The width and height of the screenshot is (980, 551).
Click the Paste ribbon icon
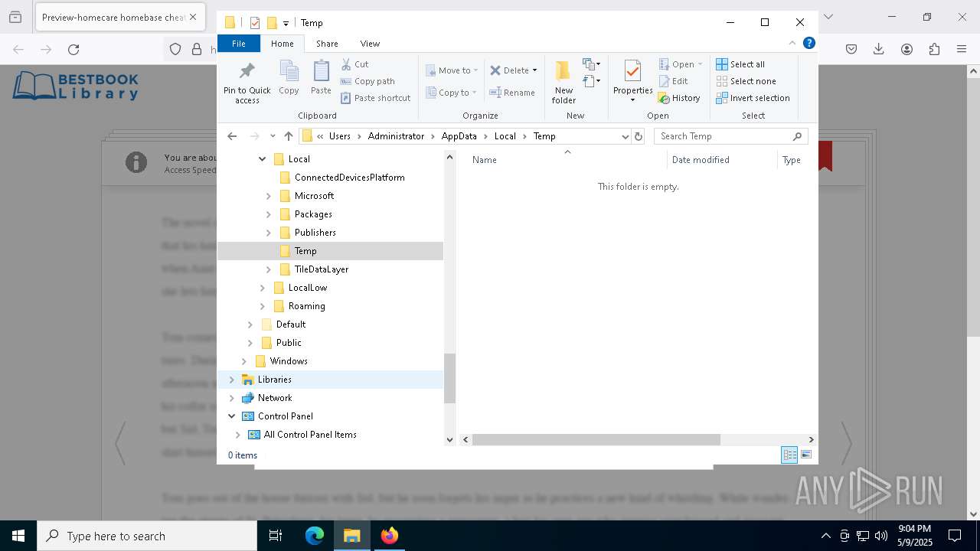(321, 78)
